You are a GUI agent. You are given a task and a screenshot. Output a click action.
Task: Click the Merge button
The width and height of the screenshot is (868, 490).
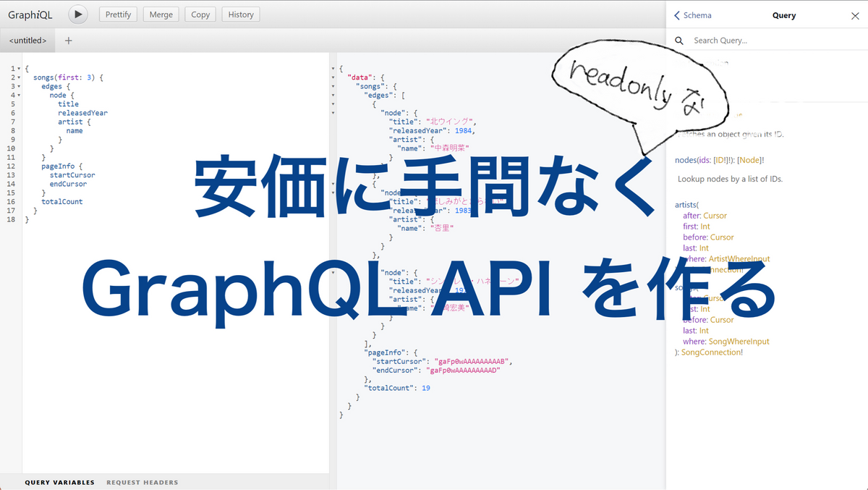point(161,14)
